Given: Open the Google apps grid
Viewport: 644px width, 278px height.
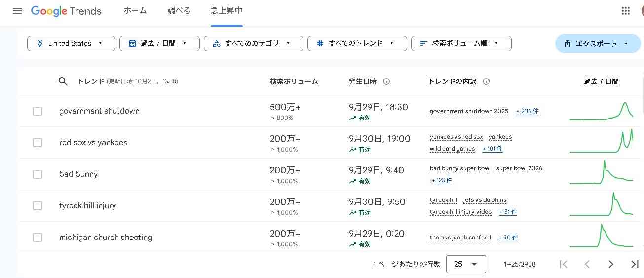Looking at the screenshot, I should coord(626,11).
